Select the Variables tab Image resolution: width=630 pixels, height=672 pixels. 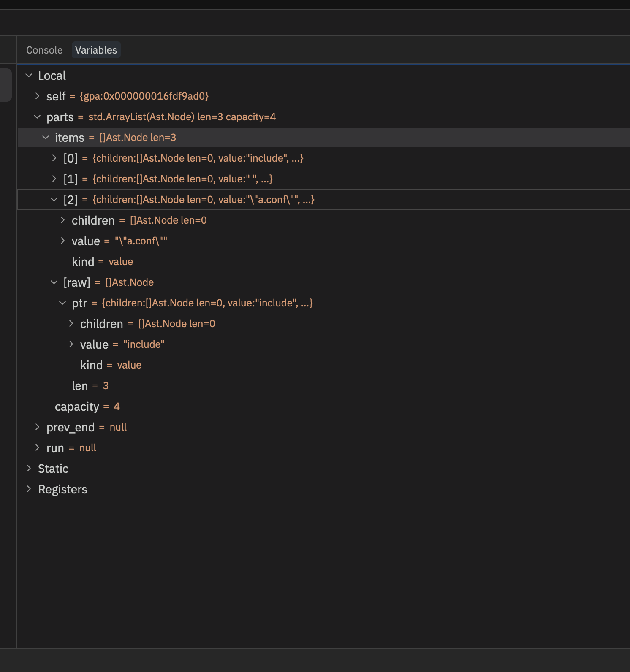[96, 50]
